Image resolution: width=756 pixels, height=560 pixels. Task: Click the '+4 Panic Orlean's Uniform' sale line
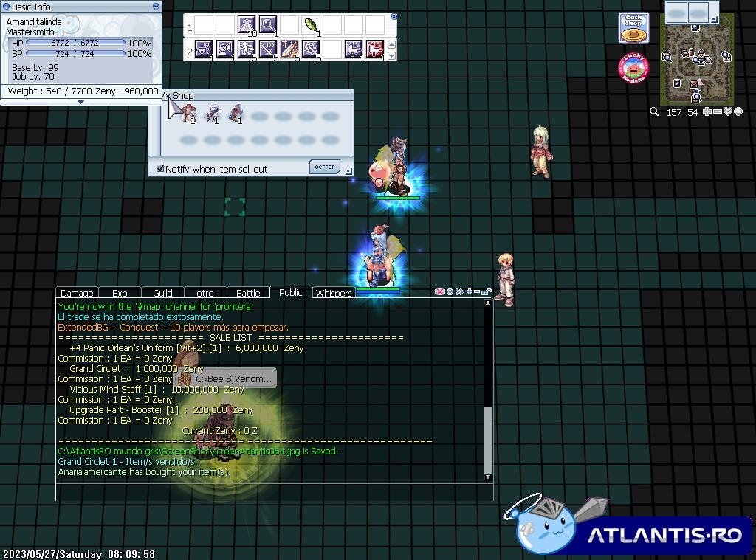click(187, 348)
